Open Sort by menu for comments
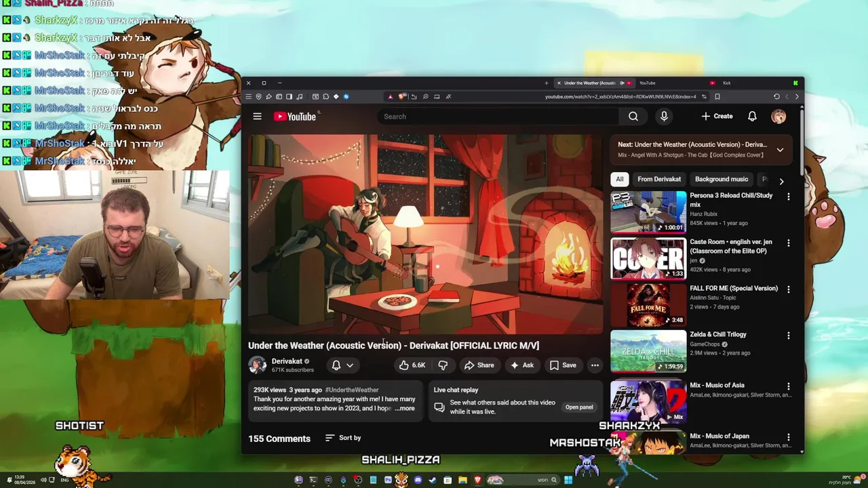Viewport: 868px width, 488px height. 343,438
